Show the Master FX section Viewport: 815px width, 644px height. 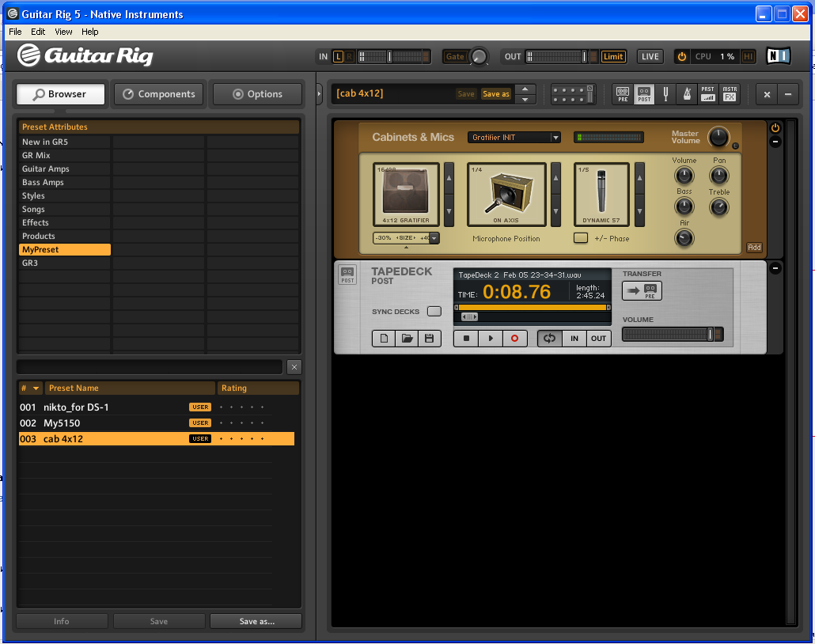click(x=730, y=94)
